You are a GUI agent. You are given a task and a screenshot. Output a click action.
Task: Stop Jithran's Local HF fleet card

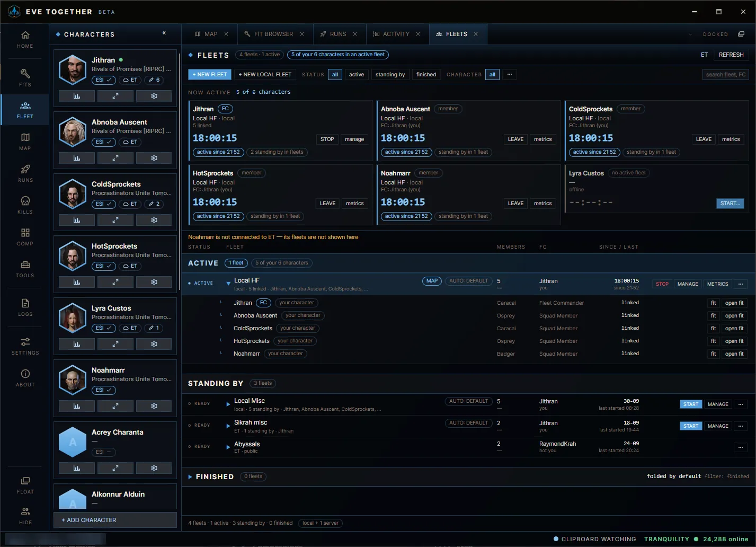point(327,139)
